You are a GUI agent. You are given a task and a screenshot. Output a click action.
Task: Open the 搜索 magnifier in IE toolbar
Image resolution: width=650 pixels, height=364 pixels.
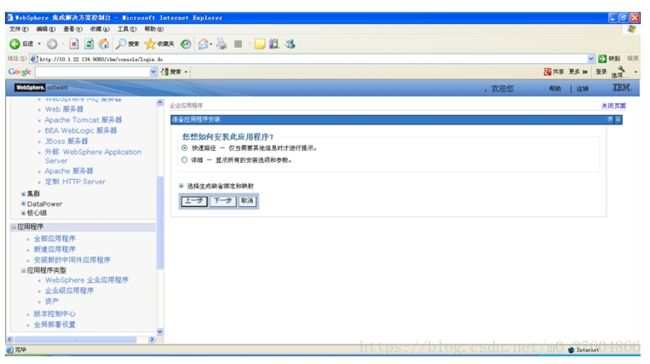coord(127,44)
